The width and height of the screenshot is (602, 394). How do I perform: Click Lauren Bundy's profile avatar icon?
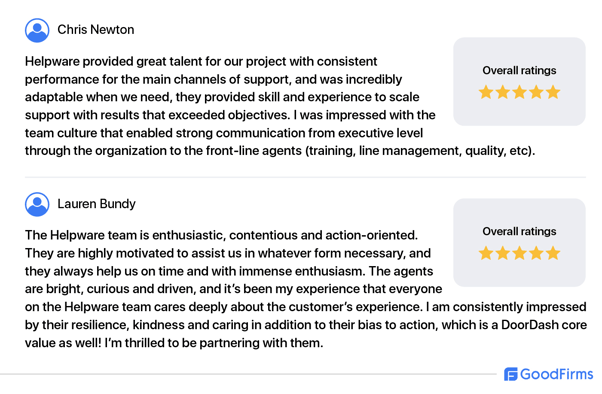coord(37,204)
